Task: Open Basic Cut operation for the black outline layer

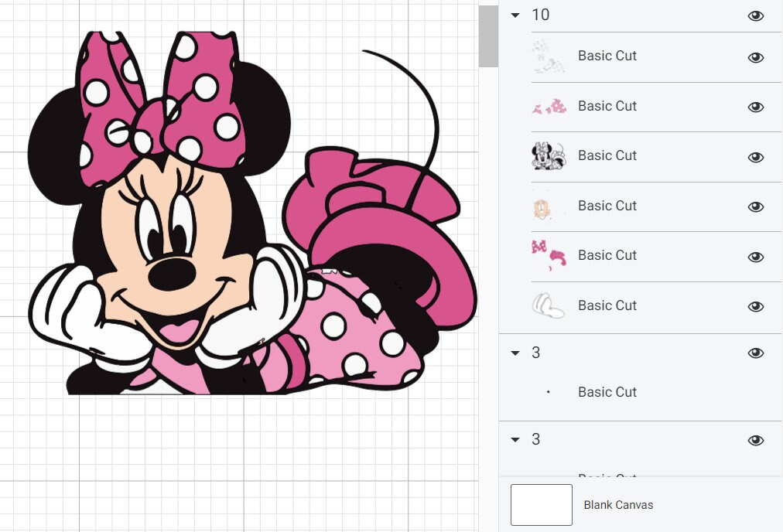Action: [x=607, y=155]
